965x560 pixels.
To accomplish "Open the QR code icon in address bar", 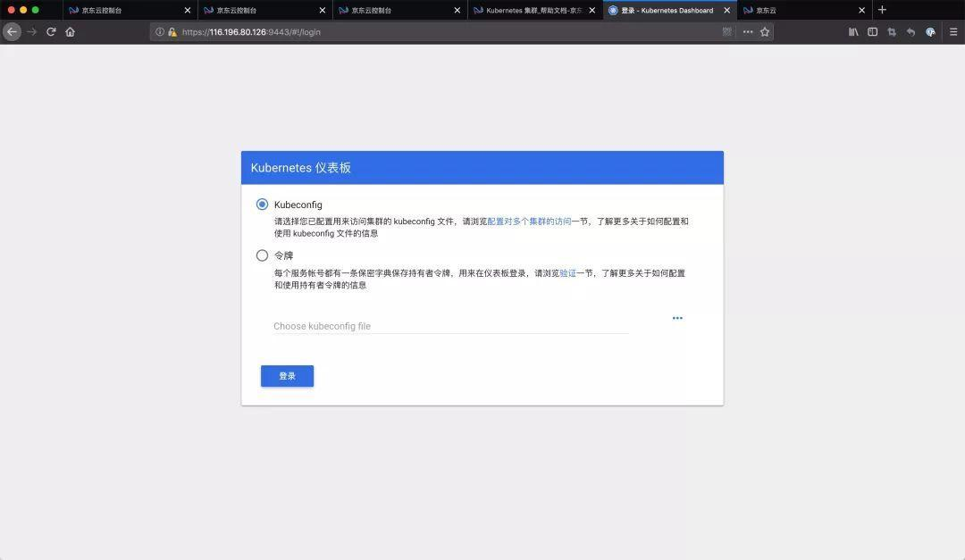I will 726,32.
